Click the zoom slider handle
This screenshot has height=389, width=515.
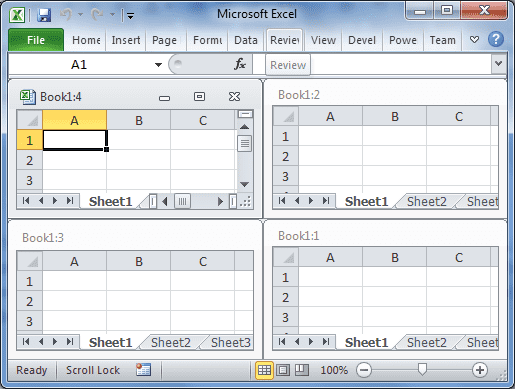pos(422,370)
